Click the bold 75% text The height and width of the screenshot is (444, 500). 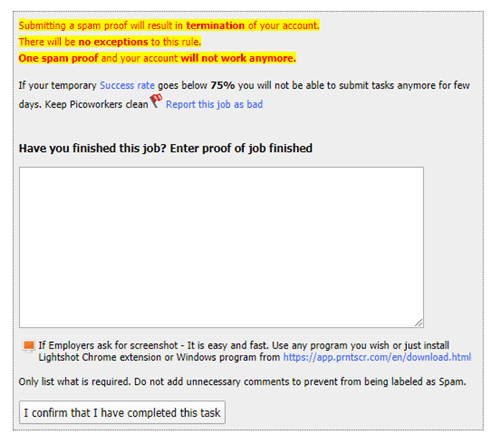[222, 85]
